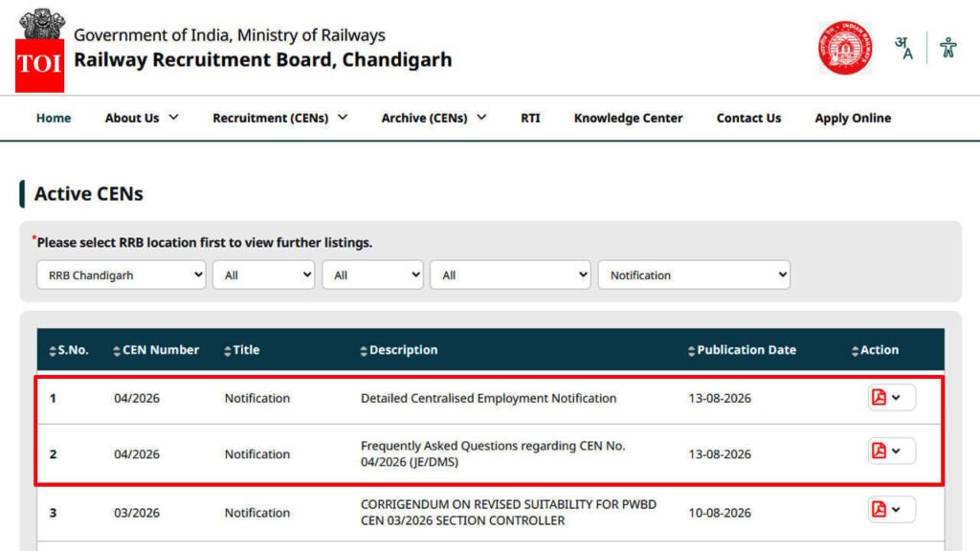Click the Indian Railways round logo
Viewport: 980px width, 551px height.
click(x=845, y=48)
